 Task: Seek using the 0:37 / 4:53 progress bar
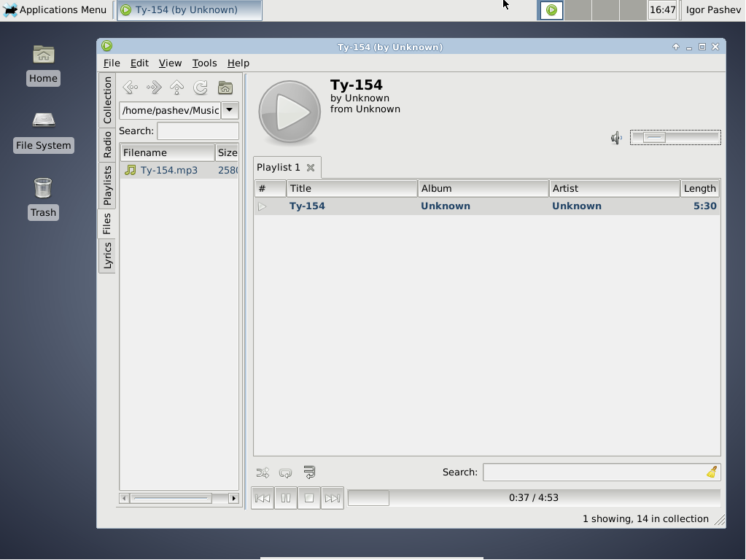534,498
